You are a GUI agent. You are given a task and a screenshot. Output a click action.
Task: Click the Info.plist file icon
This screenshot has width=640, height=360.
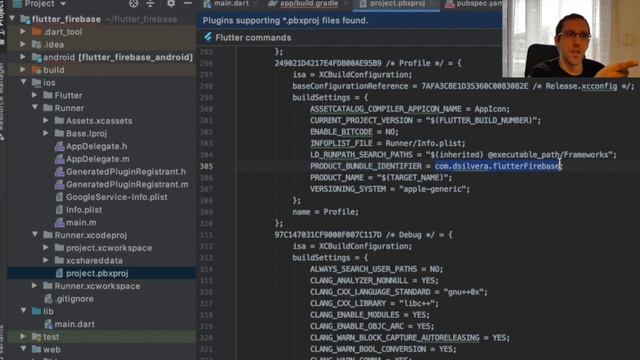(60, 209)
